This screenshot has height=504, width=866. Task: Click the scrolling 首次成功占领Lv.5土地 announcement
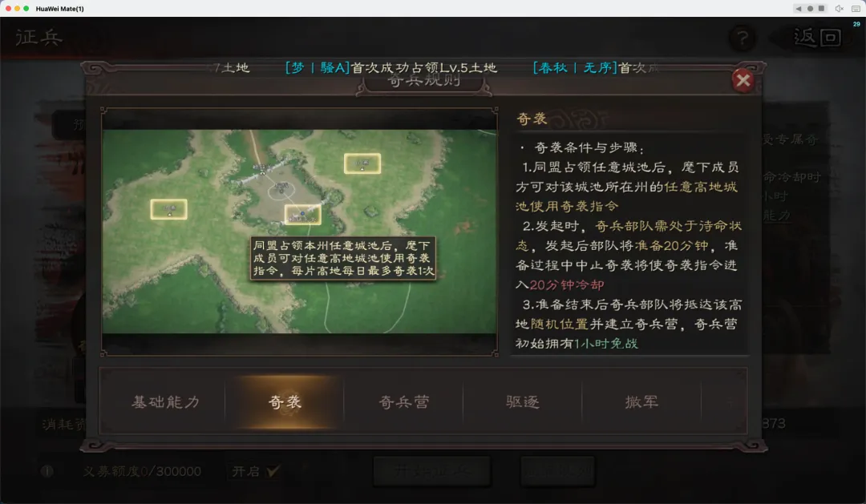pyautogui.click(x=391, y=68)
